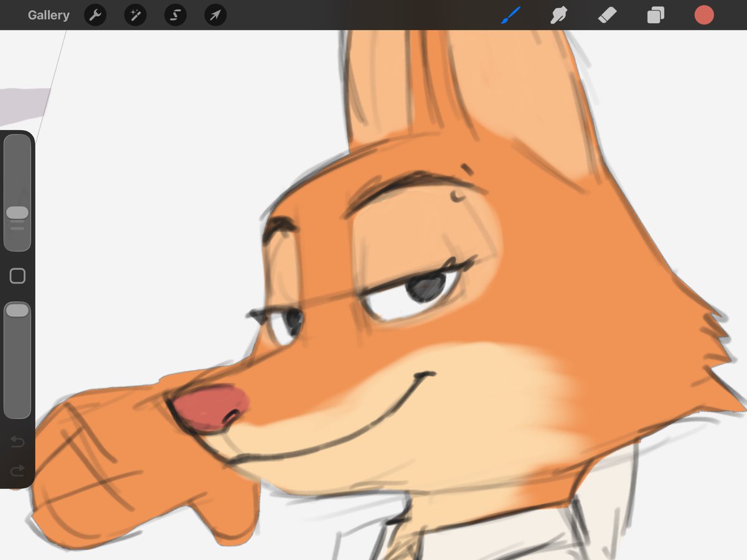Select the Smudge tool
The width and height of the screenshot is (747, 560).
click(558, 15)
